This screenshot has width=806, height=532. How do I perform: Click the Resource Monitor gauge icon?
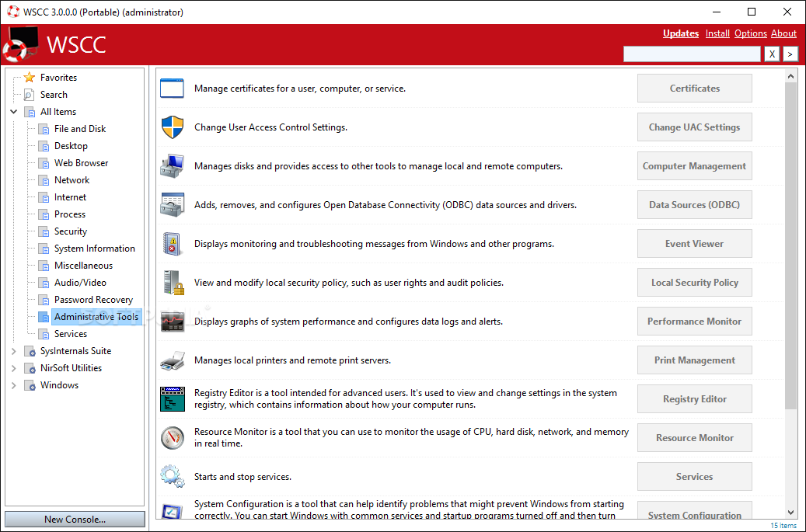coord(173,438)
